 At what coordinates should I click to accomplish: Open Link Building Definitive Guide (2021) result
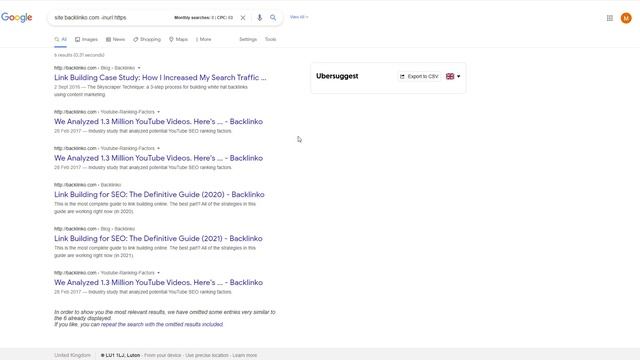point(158,238)
